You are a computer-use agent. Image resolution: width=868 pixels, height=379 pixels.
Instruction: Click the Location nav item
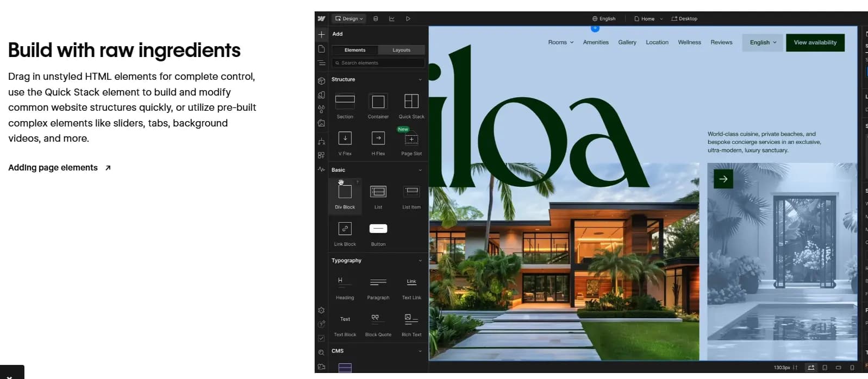pyautogui.click(x=657, y=42)
